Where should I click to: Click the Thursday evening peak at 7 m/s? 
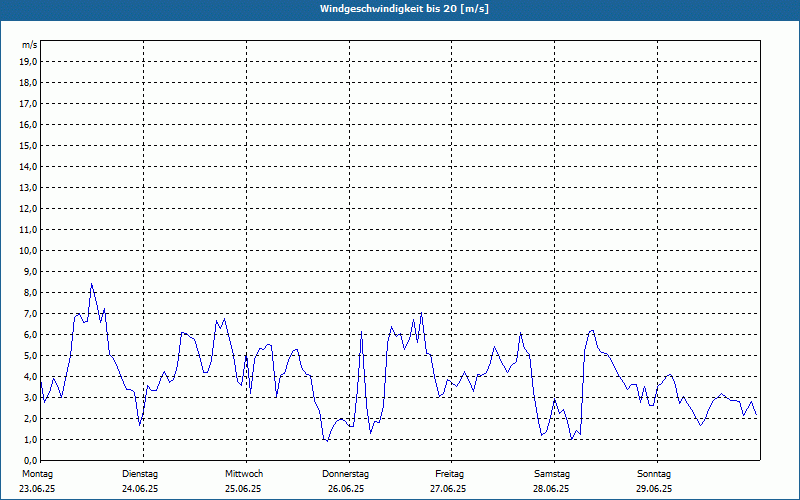[421, 313]
